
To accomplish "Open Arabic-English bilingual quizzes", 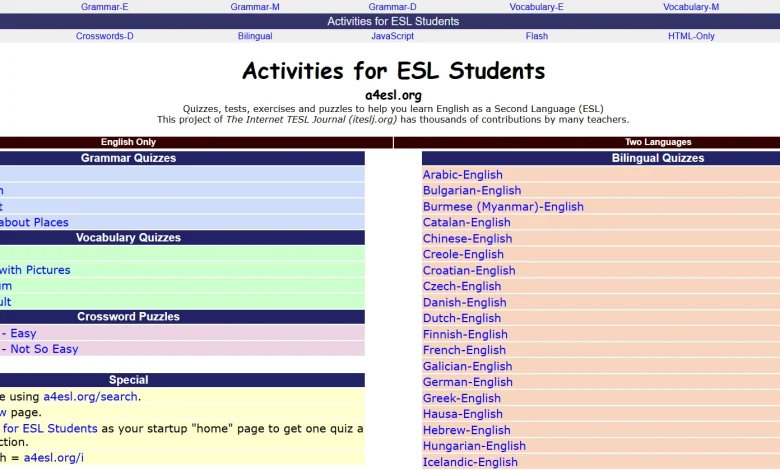I will click(463, 175).
